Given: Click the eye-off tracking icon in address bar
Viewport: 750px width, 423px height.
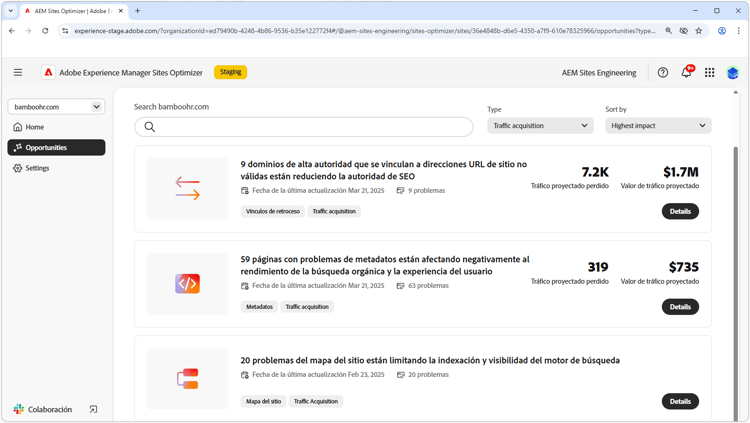Looking at the screenshot, I should click(x=684, y=31).
